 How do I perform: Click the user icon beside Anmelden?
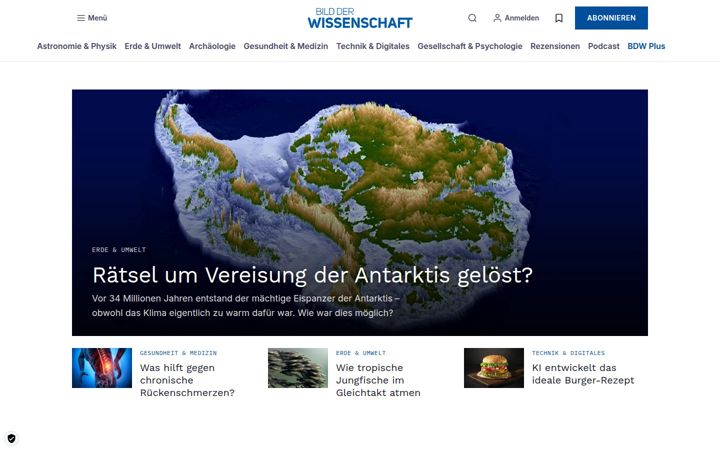(x=497, y=18)
